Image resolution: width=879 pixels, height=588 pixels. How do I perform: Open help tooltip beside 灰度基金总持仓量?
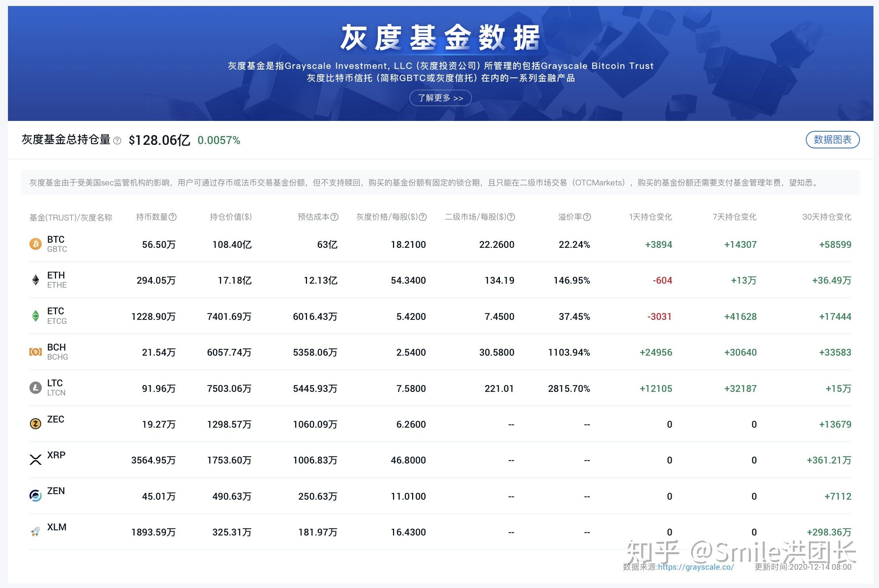click(117, 140)
